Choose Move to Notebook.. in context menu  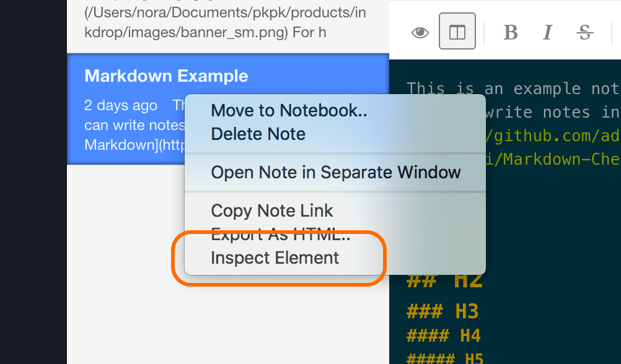[289, 111]
